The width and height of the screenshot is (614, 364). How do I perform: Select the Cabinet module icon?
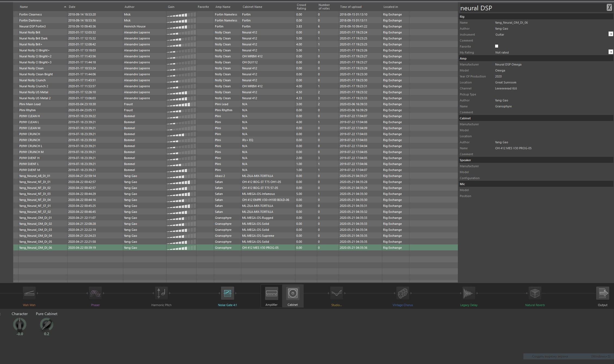[x=293, y=293]
